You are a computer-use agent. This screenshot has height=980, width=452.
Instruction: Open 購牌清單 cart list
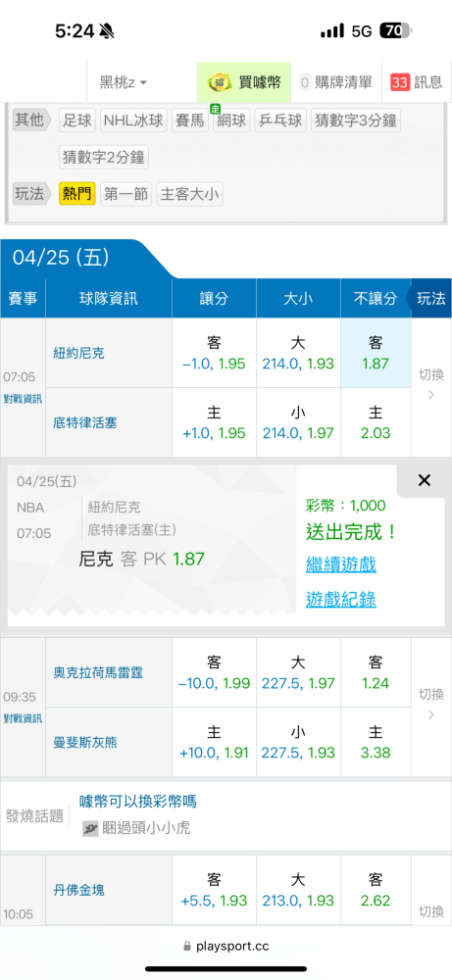pyautogui.click(x=335, y=82)
